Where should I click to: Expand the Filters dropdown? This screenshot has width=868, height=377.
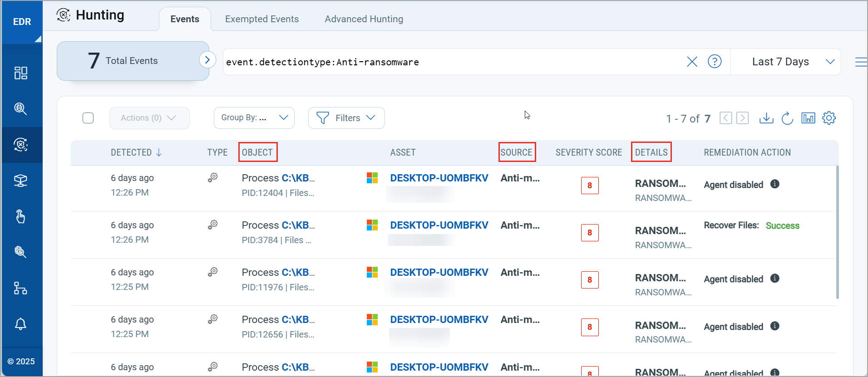point(346,118)
